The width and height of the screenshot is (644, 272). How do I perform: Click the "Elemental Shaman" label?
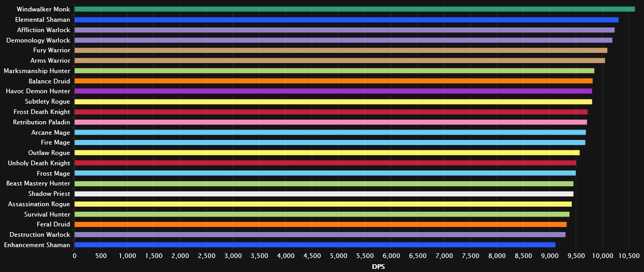pos(43,20)
